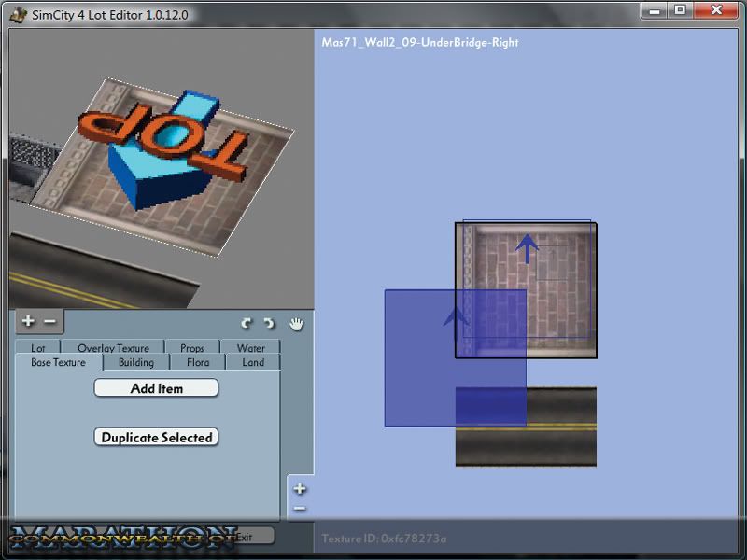This screenshot has height=560, width=747.
Task: Zoom out the 3D preview view
Action: [49, 321]
